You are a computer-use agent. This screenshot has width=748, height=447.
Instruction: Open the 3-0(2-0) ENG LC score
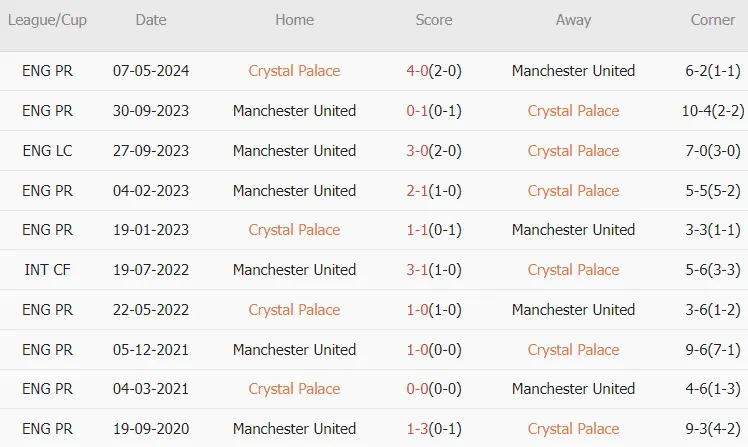pyautogui.click(x=434, y=151)
